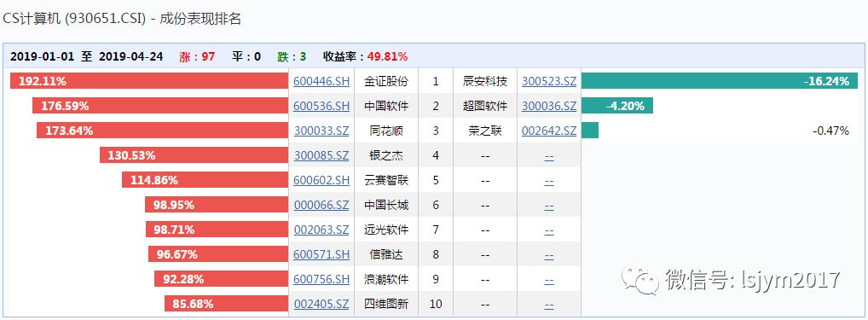Click the 平 : 0 flat count

(x=246, y=56)
